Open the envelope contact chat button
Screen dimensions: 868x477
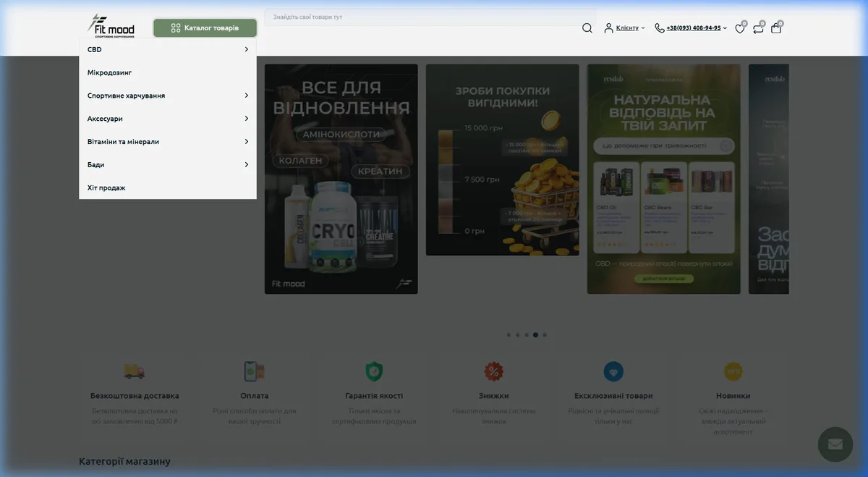[835, 444]
